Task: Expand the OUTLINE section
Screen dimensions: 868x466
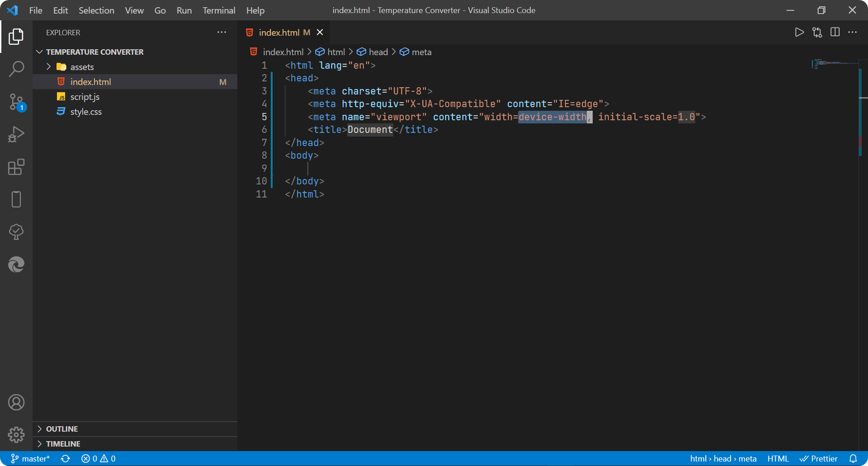Action: tap(62, 429)
